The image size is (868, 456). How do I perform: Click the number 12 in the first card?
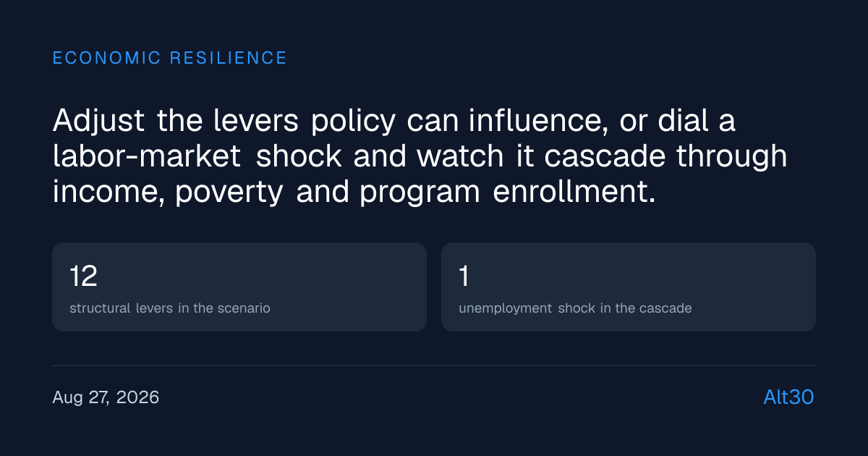83,276
